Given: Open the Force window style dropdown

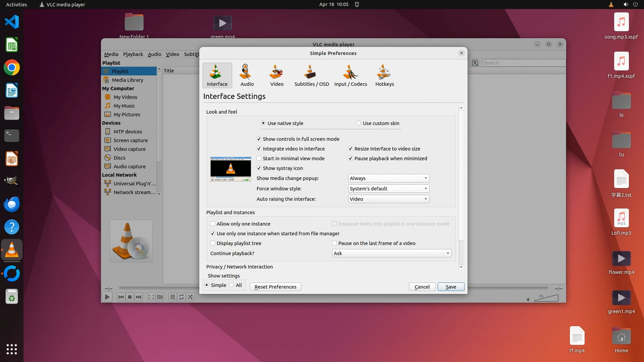Looking at the screenshot, I should 388,189.
